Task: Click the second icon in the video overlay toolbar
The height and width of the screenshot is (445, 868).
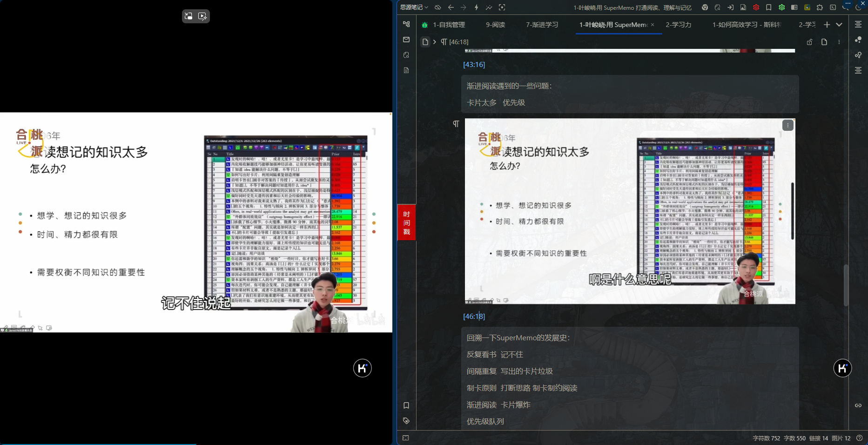Action: (202, 16)
